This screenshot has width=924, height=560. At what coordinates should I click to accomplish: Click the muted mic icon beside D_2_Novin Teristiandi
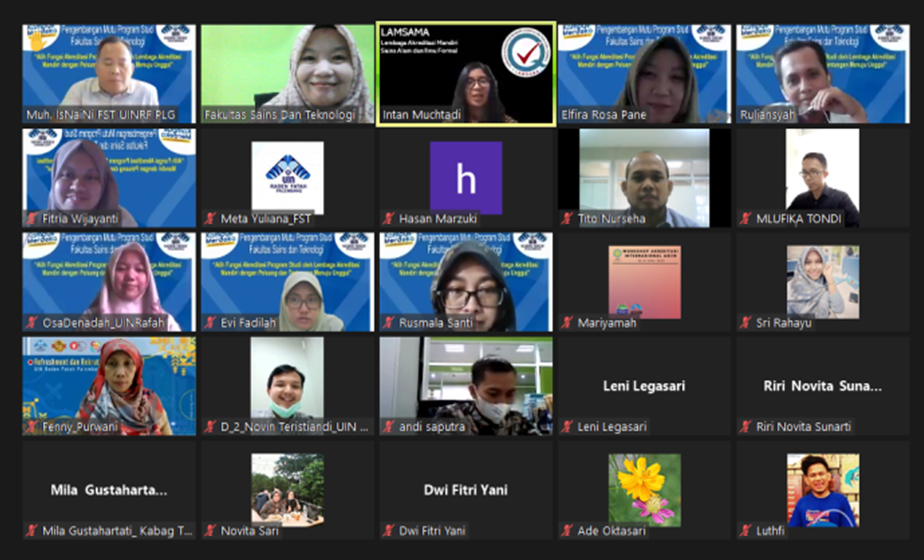pyautogui.click(x=210, y=427)
